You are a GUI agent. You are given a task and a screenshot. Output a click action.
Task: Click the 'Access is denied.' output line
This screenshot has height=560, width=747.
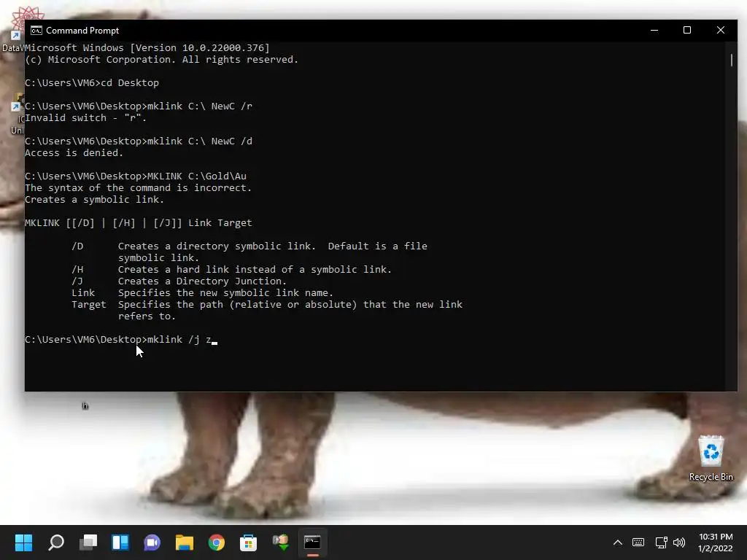pos(74,153)
